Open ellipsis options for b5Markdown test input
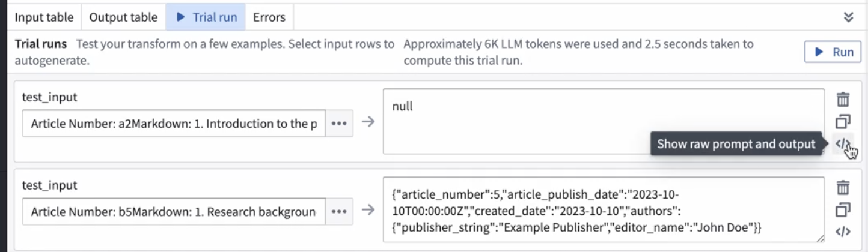 click(339, 211)
